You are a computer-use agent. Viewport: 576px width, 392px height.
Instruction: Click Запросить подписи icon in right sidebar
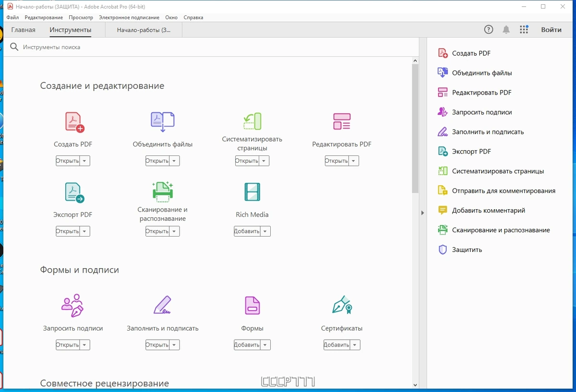pos(443,112)
